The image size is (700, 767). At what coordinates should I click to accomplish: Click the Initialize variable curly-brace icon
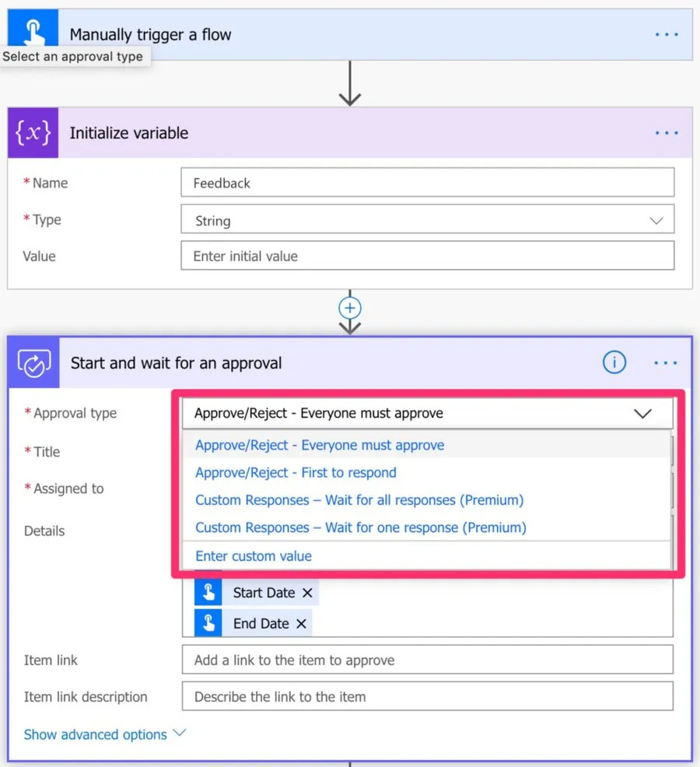click(33, 133)
